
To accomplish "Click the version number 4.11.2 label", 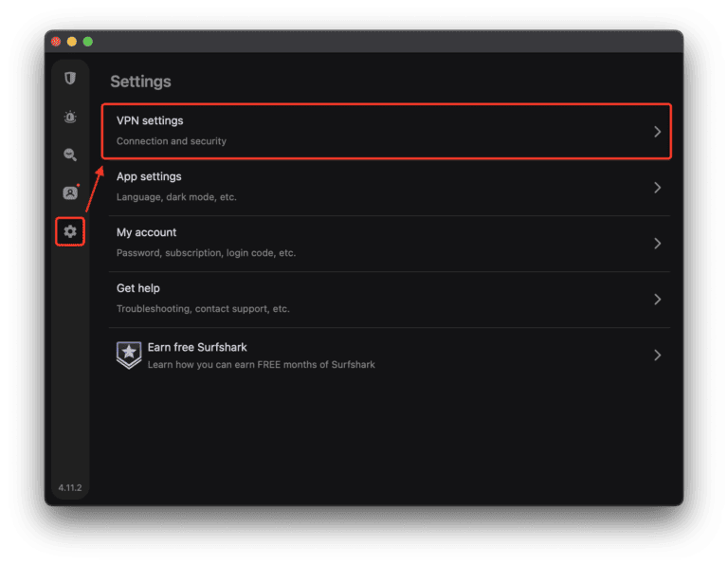I will [70, 487].
